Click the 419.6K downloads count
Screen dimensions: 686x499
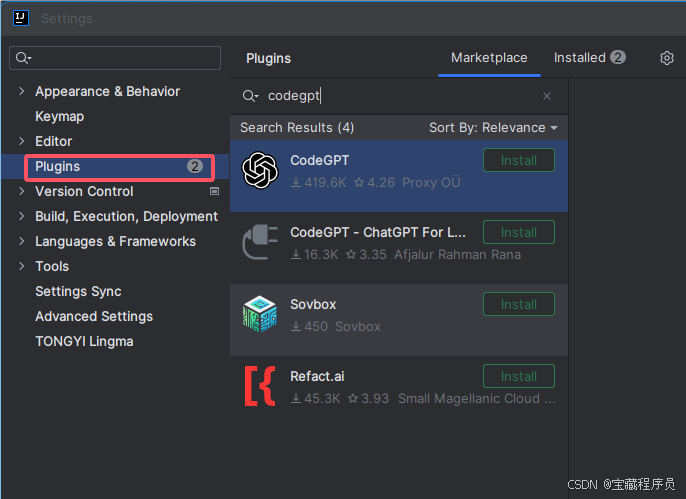pos(319,182)
